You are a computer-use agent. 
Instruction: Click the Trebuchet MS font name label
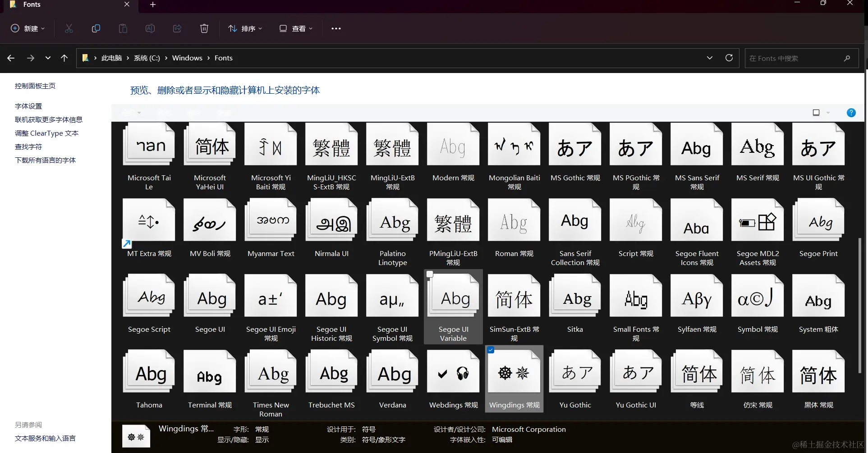[x=331, y=405]
